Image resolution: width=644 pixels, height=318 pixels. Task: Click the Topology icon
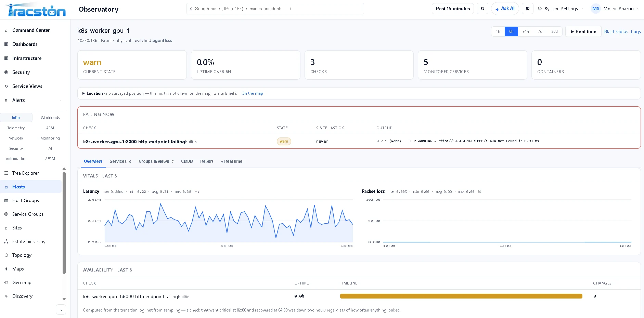click(x=6, y=255)
